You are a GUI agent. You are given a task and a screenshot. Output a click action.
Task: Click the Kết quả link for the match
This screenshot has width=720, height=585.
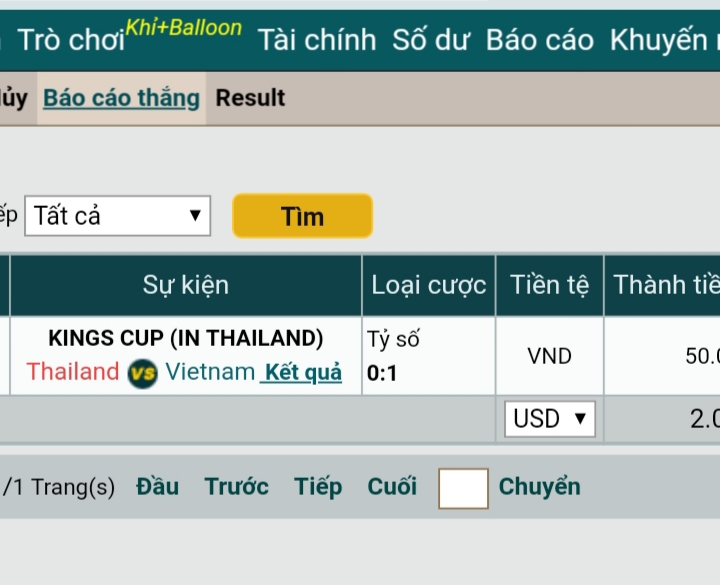click(302, 373)
